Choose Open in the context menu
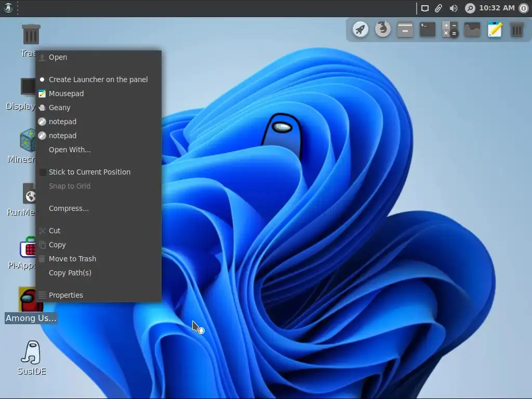The width and height of the screenshot is (532, 399). 99,57
